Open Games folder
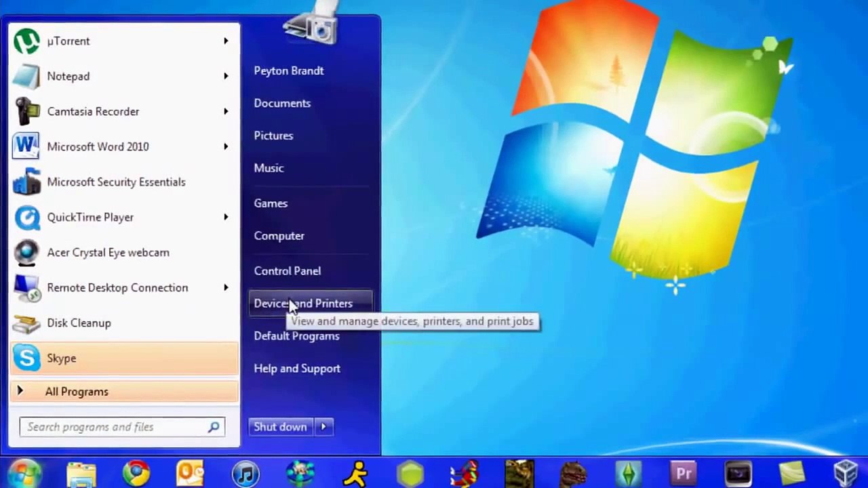Screen dimensions: 868x488 point(271,203)
